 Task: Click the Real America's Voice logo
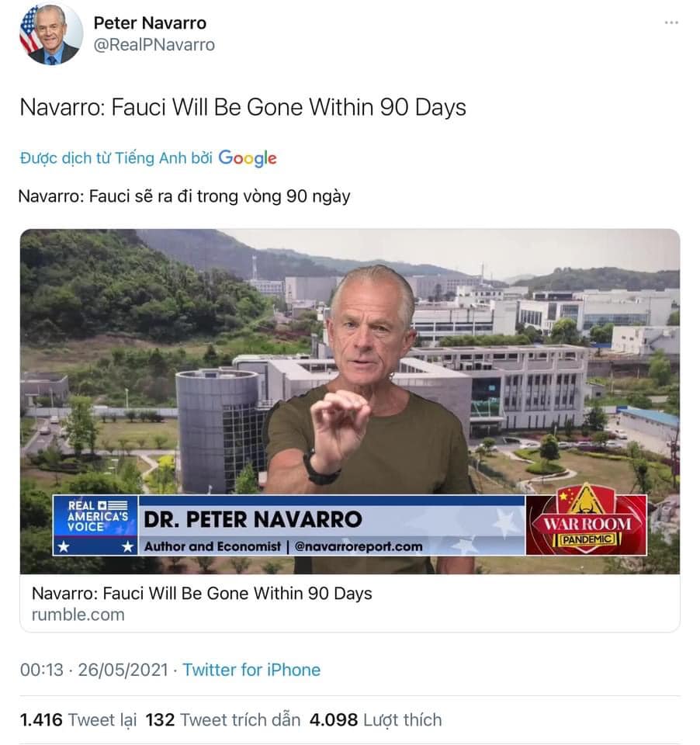(x=95, y=525)
